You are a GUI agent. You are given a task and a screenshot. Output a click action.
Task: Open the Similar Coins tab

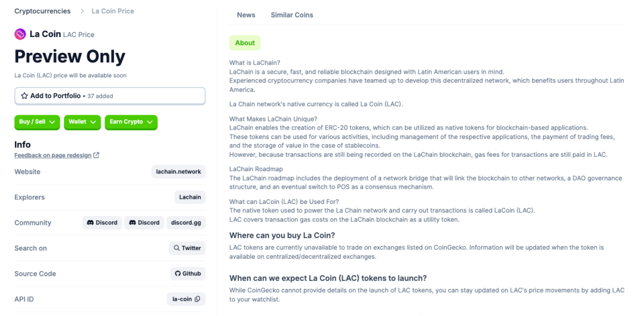coord(292,15)
